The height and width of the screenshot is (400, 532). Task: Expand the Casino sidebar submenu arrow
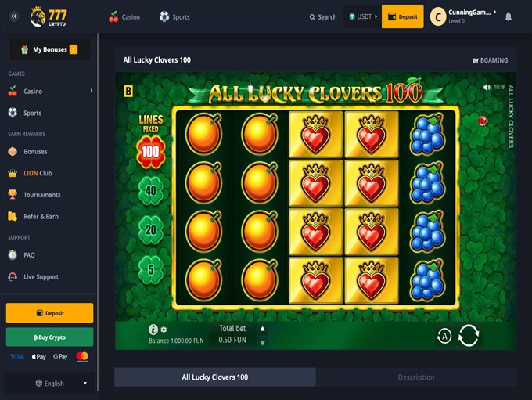click(x=92, y=91)
